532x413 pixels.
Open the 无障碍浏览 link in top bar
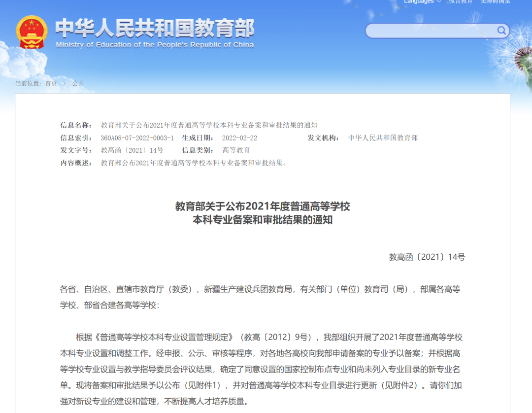(495, 1)
